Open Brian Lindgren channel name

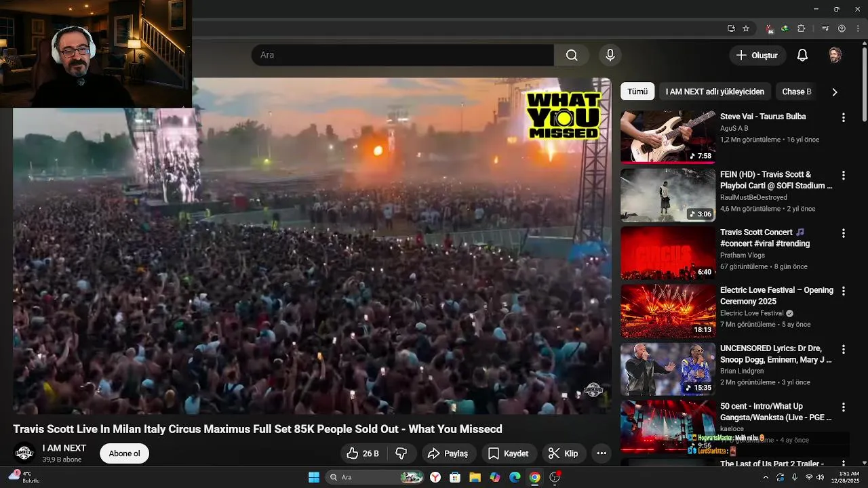(x=742, y=371)
